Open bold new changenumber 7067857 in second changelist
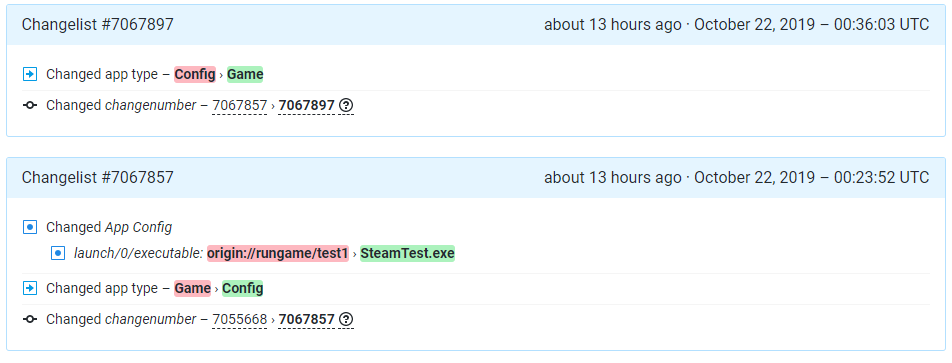 307,319
